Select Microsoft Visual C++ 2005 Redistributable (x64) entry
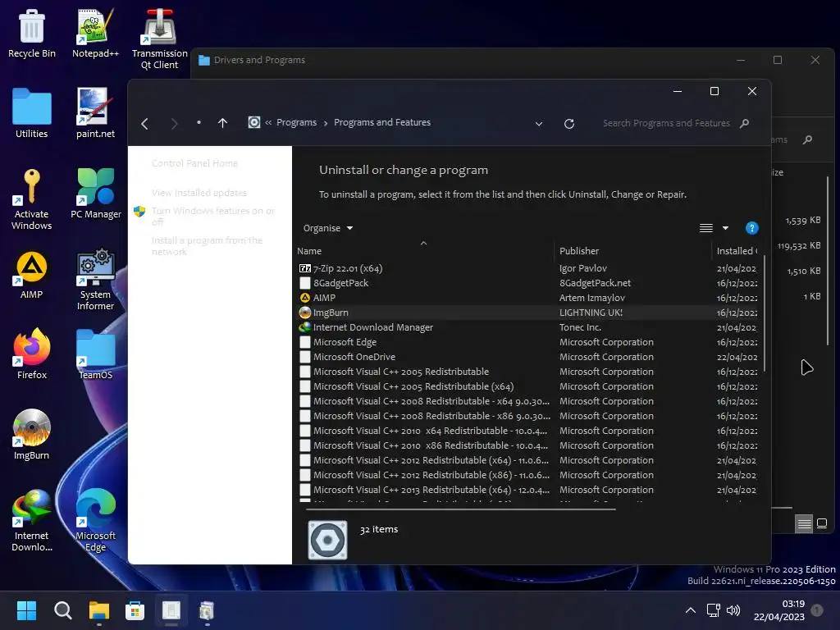The image size is (840, 630). (527, 386)
